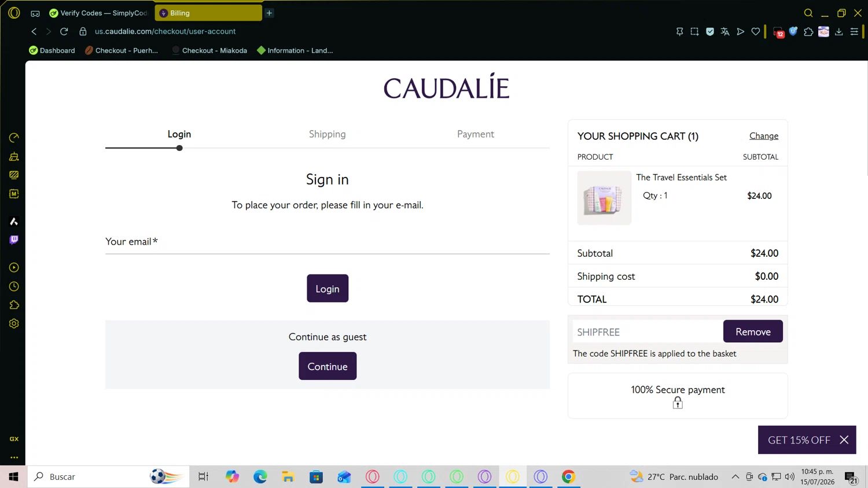Open the GET 15% OFF offer

799,440
